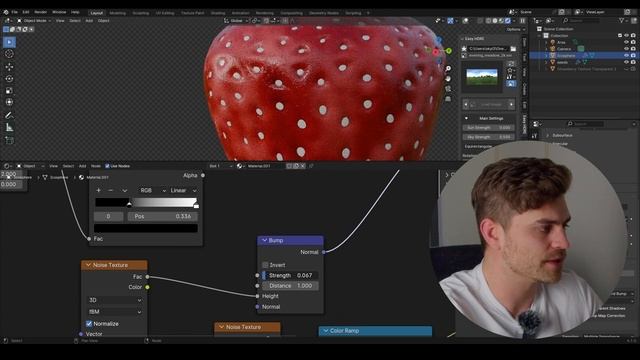Image resolution: width=640 pixels, height=360 pixels.
Task: Adjust the Bump Strength slider
Action: coord(290,276)
